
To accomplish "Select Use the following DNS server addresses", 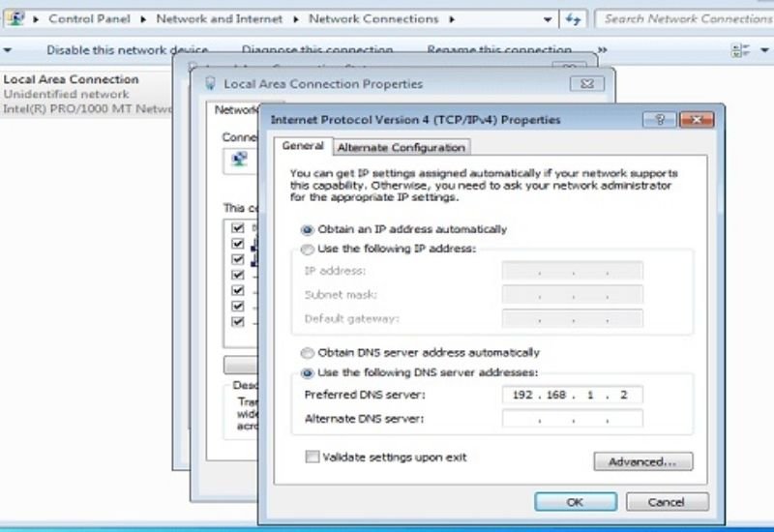I will 307,373.
